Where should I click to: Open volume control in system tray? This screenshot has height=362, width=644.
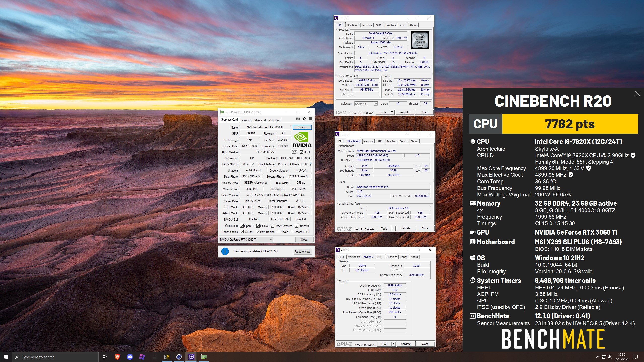(x=610, y=357)
